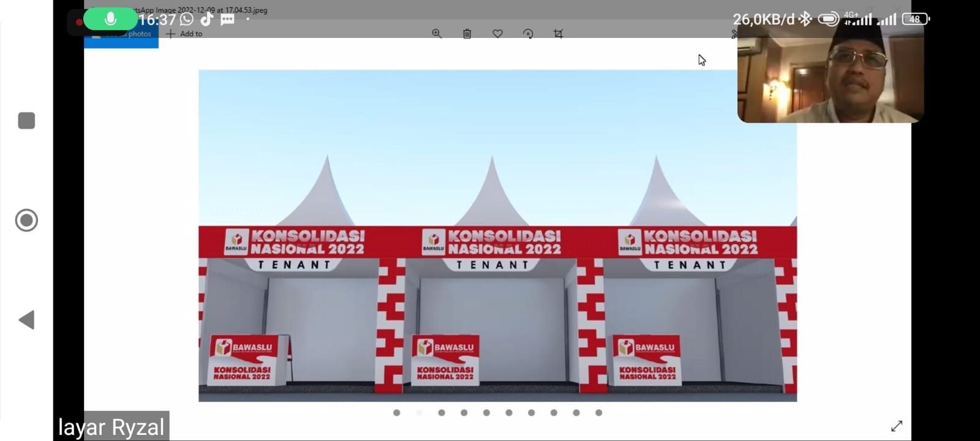The width and height of the screenshot is (980, 441).
Task: Toggle the green microphone pill
Action: (110, 19)
